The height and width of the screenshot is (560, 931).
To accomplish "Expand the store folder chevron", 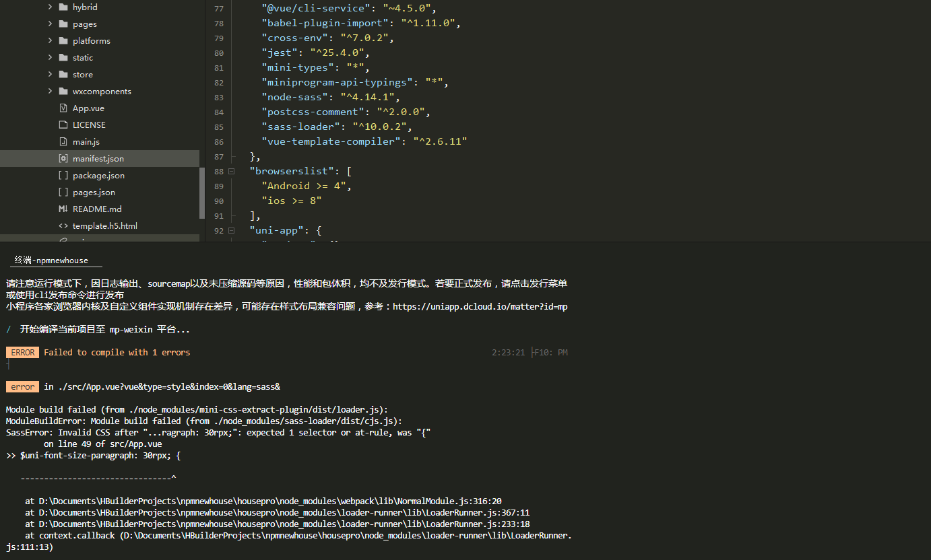I will [x=50, y=75].
